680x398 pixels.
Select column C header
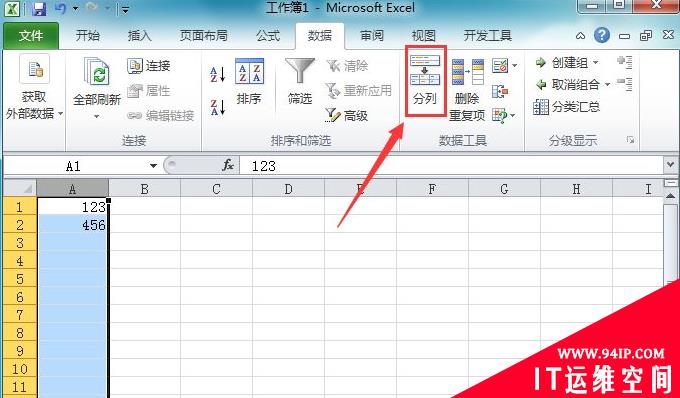tap(216, 189)
